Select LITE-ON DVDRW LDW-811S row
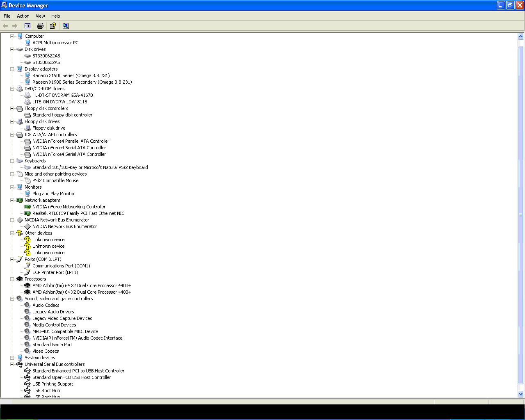 [60, 102]
